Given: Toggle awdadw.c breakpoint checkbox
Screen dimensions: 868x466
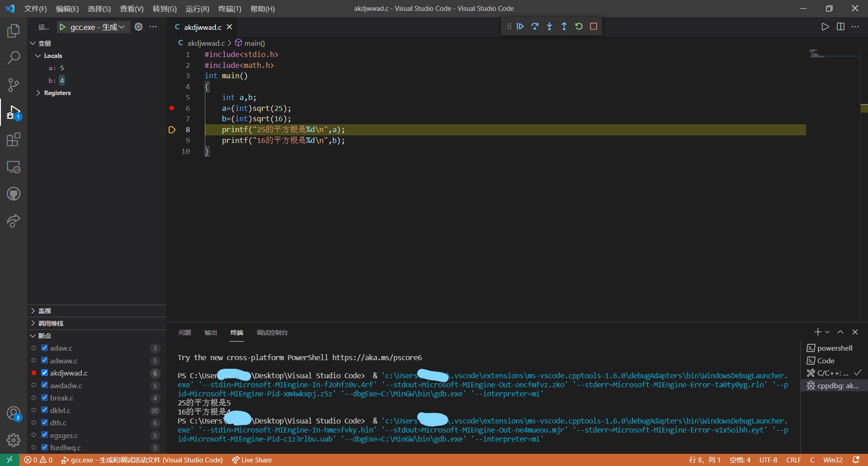Looking at the screenshot, I should (44, 385).
